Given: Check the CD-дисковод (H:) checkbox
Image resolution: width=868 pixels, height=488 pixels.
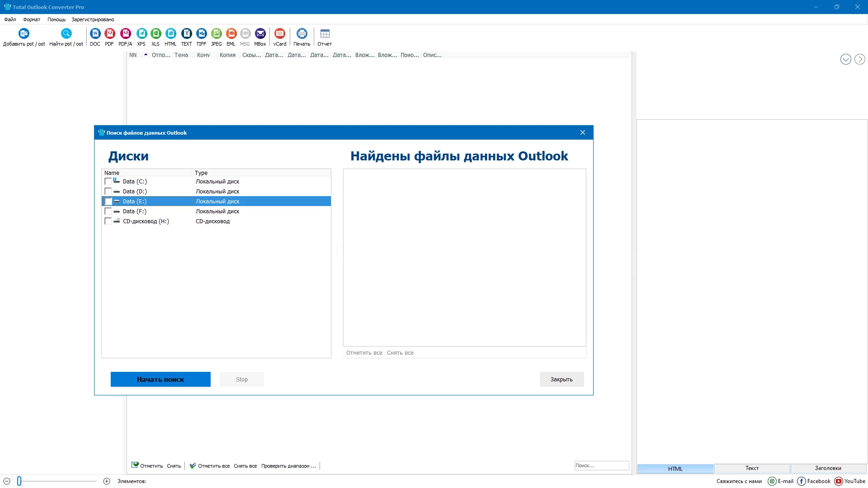Looking at the screenshot, I should tap(108, 221).
